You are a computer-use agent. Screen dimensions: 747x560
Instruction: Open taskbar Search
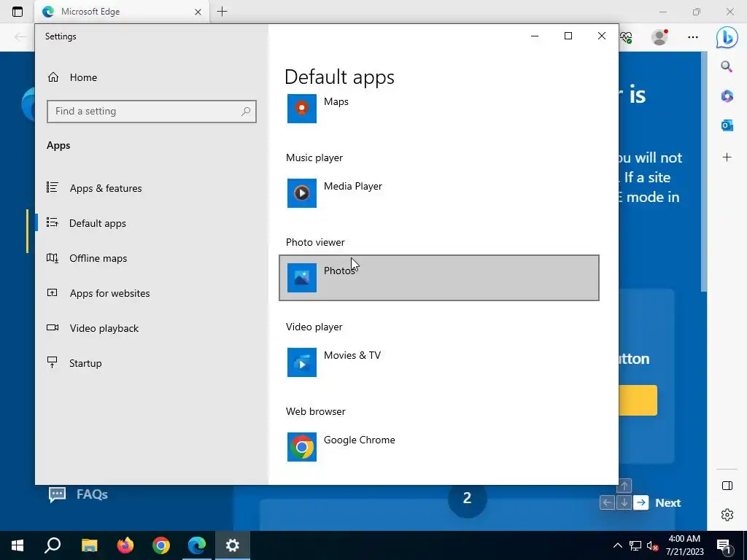53,545
